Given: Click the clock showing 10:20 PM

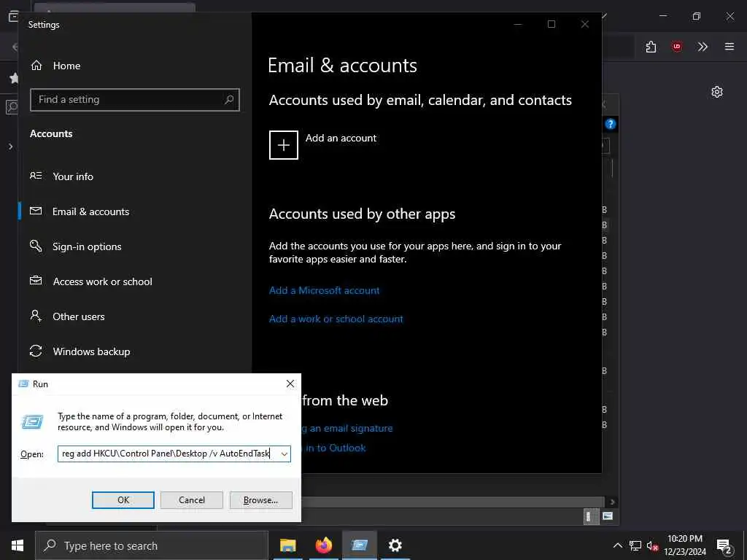Looking at the screenshot, I should pyautogui.click(x=685, y=539).
